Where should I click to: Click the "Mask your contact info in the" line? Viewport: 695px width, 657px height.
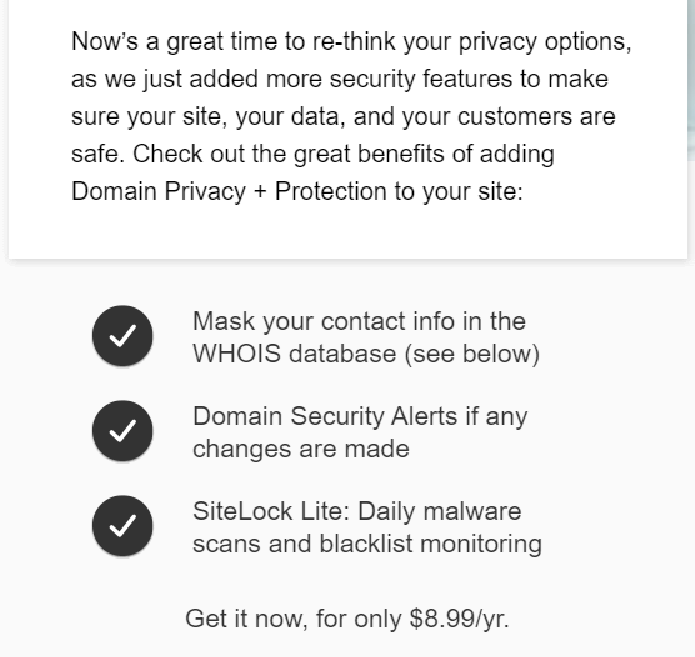pos(359,321)
